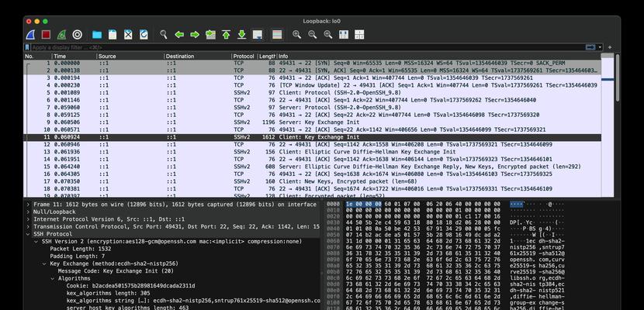Expand Internet Protocol Version 6 node
Screen dimensions: 644x310
[28, 219]
